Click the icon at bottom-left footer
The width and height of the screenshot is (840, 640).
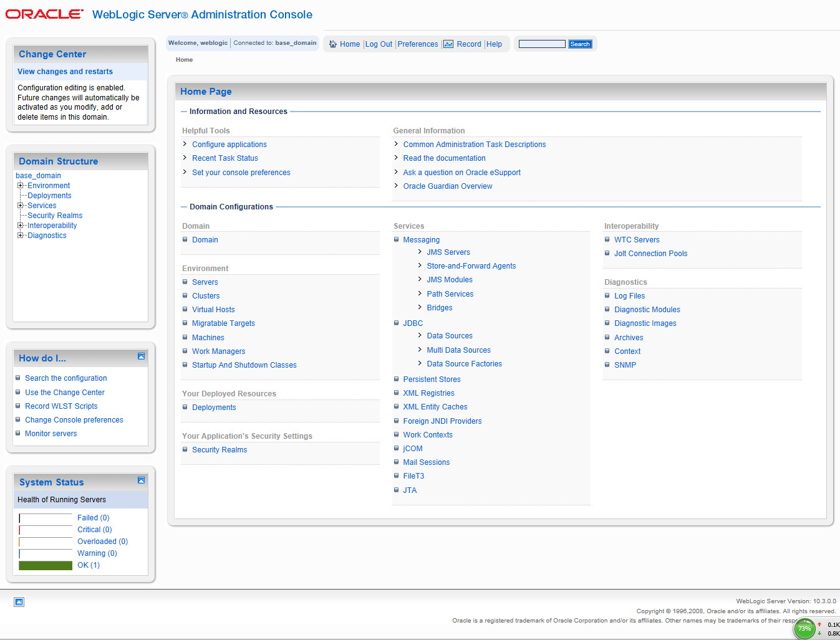pos(19,602)
